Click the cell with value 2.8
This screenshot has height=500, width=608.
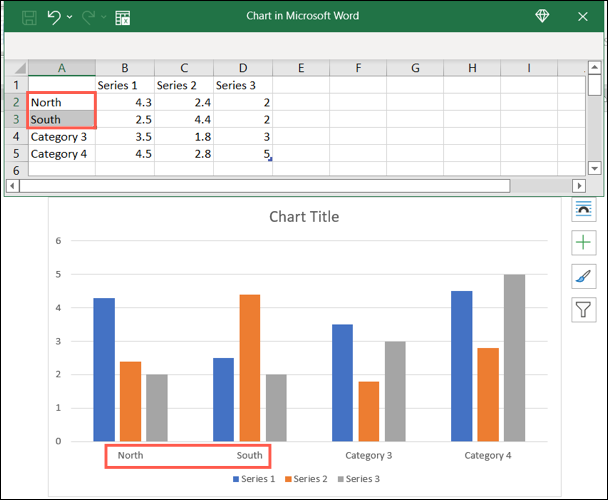coord(184,153)
